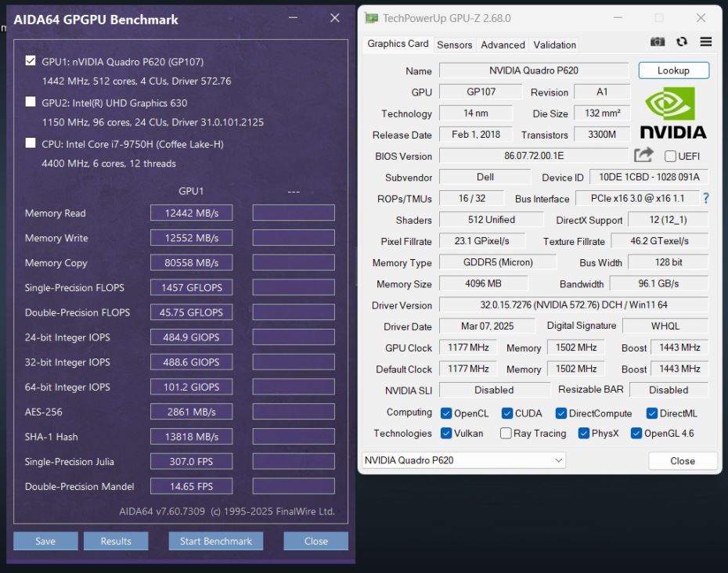
Task: Expand the NVIDIA Quadro P620 GPU selector dropdown
Action: 559,460
